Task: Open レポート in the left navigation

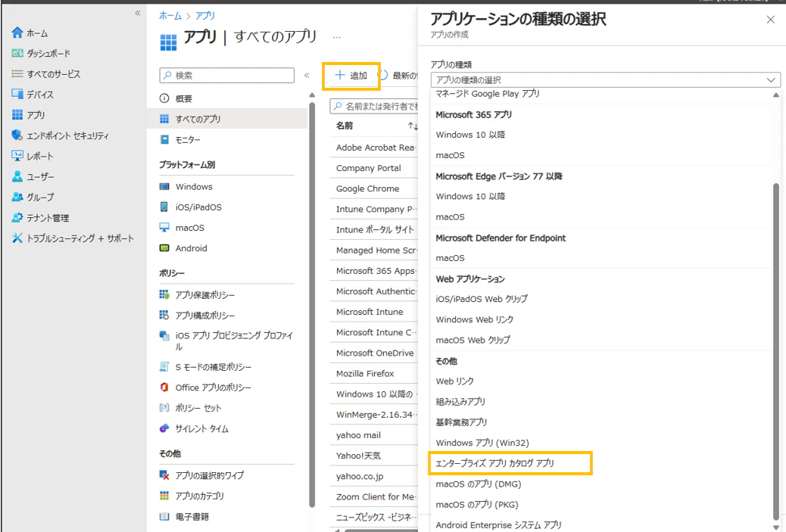Action: [33, 156]
